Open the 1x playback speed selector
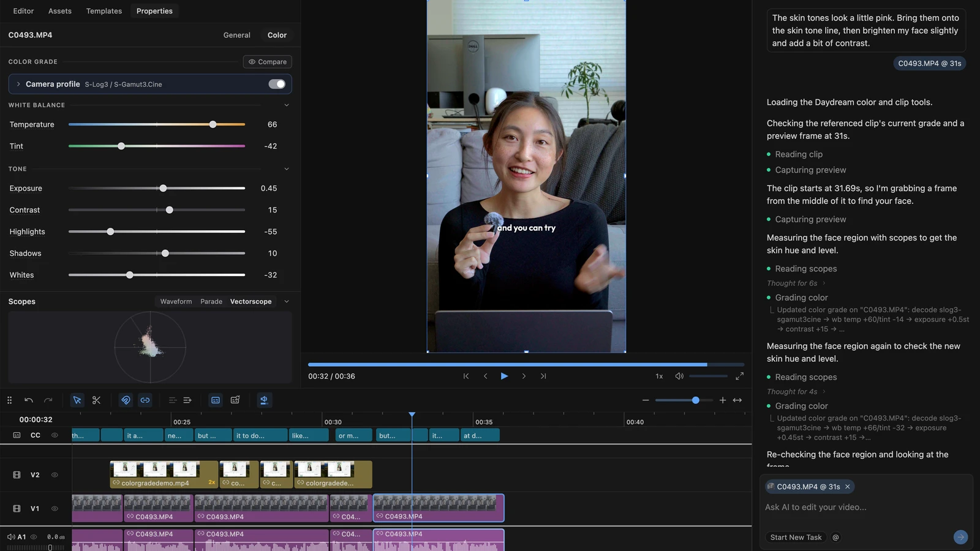This screenshot has width=980, height=551. coord(659,376)
